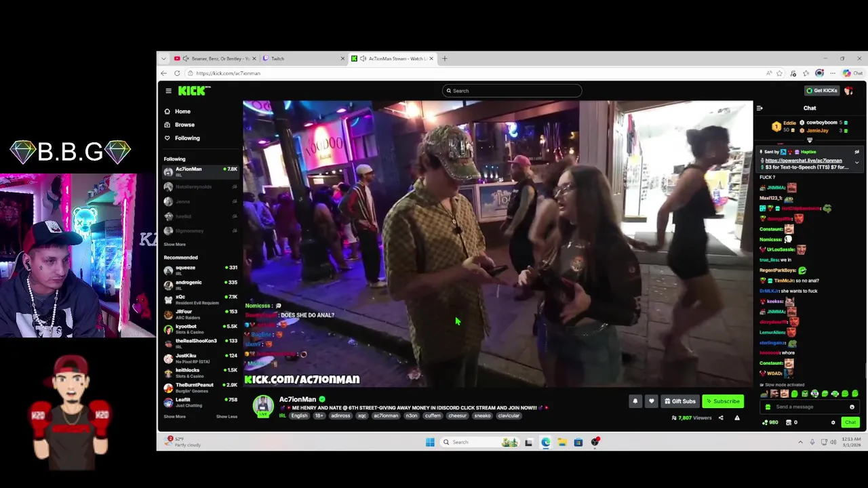This screenshot has height=488, width=868.
Task: Select Ac7ionMan in Following list
Action: pyautogui.click(x=201, y=171)
